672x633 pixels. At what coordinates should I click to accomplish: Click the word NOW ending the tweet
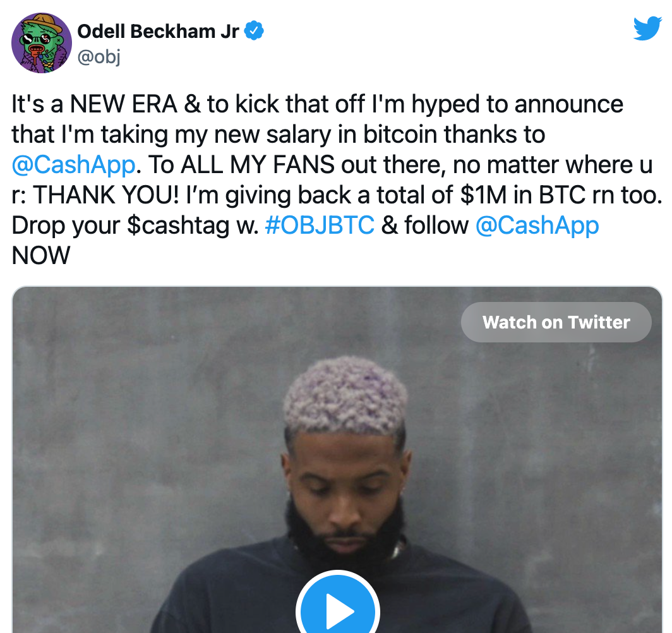40,256
